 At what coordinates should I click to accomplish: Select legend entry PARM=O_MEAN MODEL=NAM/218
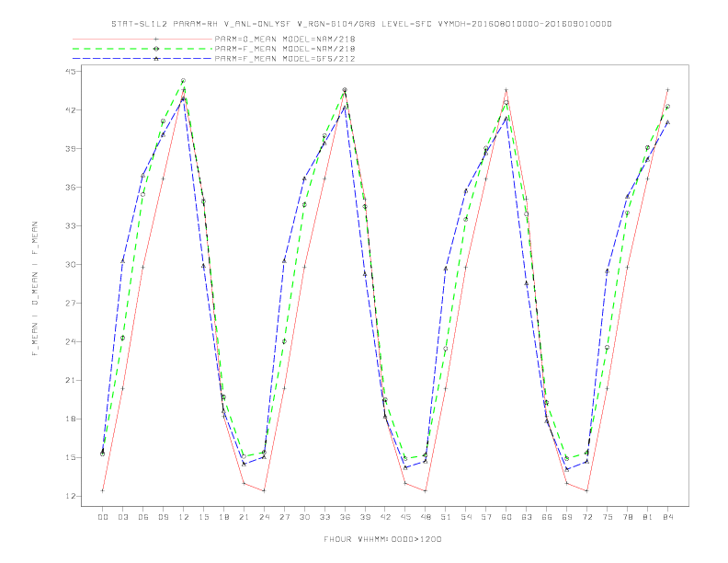click(x=285, y=39)
